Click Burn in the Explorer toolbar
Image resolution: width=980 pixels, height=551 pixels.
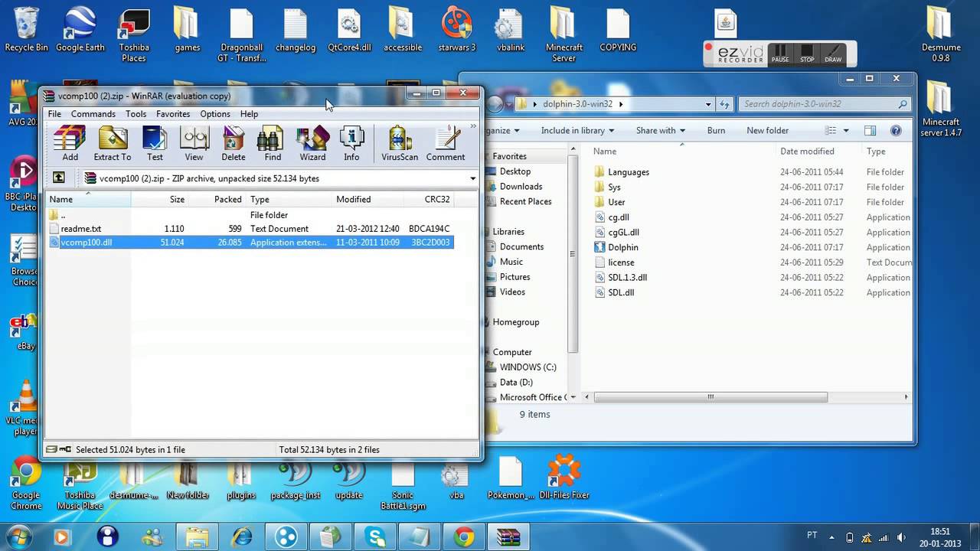click(x=716, y=131)
